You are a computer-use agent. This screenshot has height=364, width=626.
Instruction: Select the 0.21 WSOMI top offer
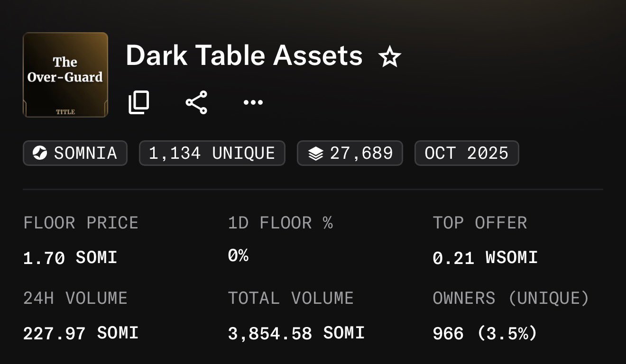point(485,258)
